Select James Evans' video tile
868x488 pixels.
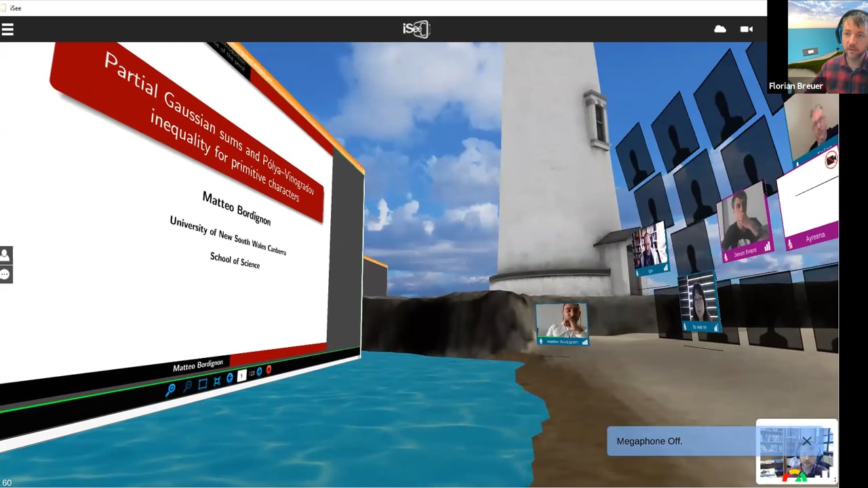pyautogui.click(x=745, y=226)
